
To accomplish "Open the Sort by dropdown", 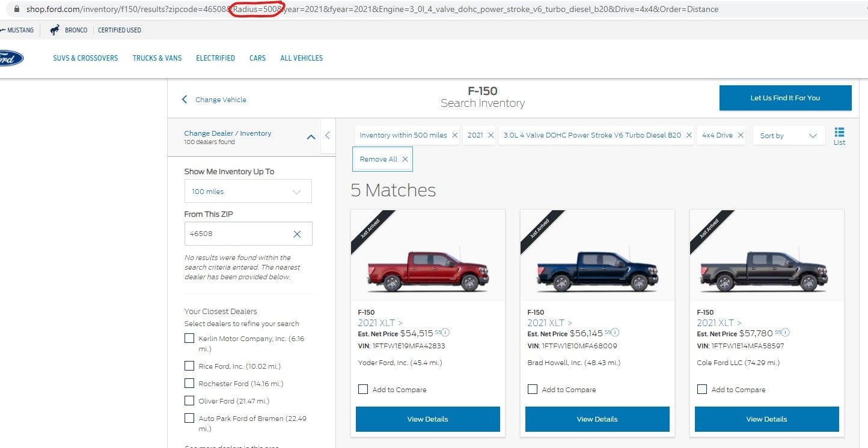I will click(789, 136).
